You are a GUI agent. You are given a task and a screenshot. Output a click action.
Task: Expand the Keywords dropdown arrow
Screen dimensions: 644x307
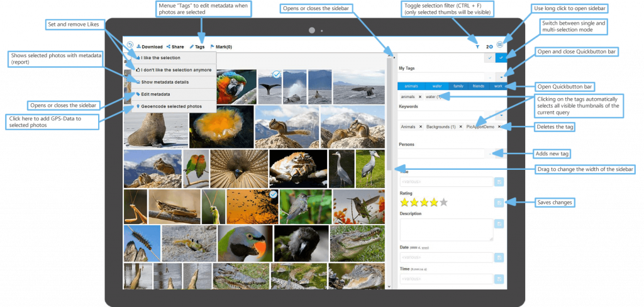pos(501,116)
